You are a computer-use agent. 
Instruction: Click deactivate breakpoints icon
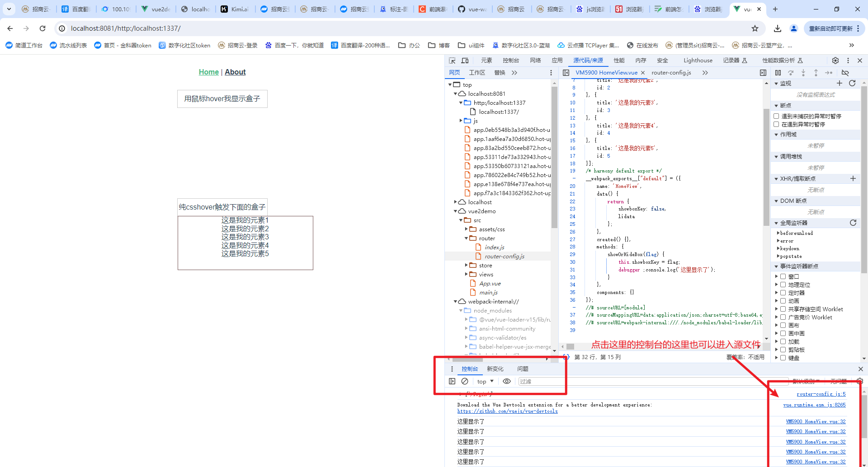pyautogui.click(x=845, y=73)
